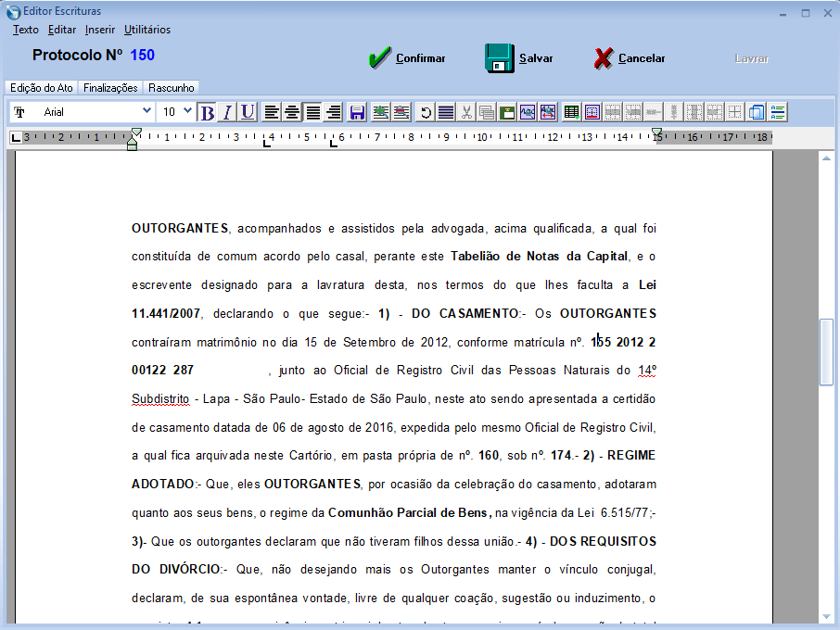
Task: Click the Editor Escrituras title icon
Action: (x=13, y=12)
